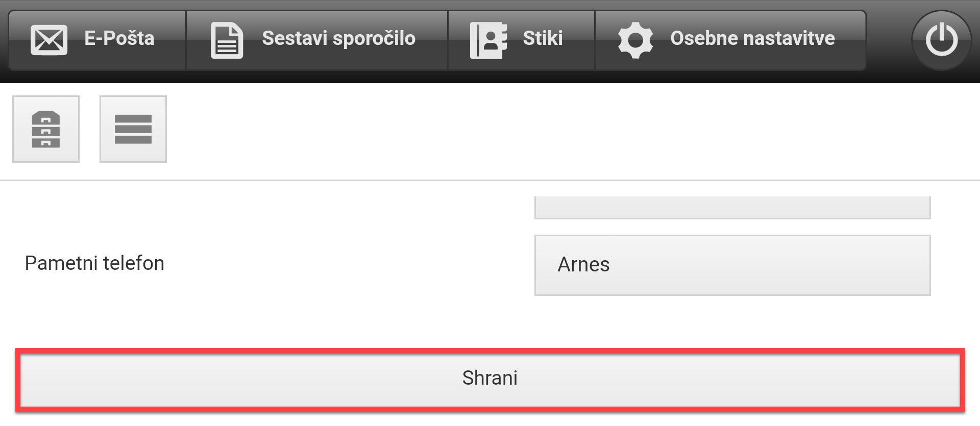This screenshot has height=426, width=980.
Task: Click the envelope icon for E-Pošta
Action: click(49, 40)
